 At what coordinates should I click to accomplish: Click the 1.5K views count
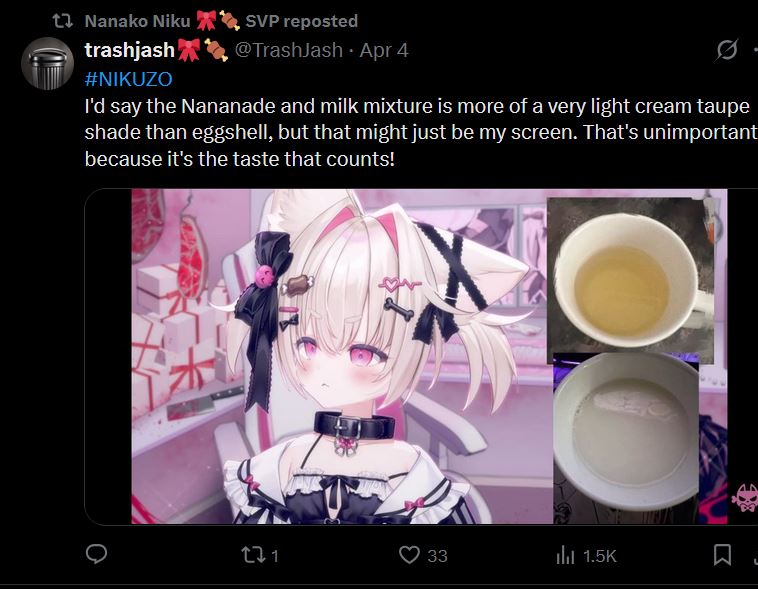(x=600, y=556)
